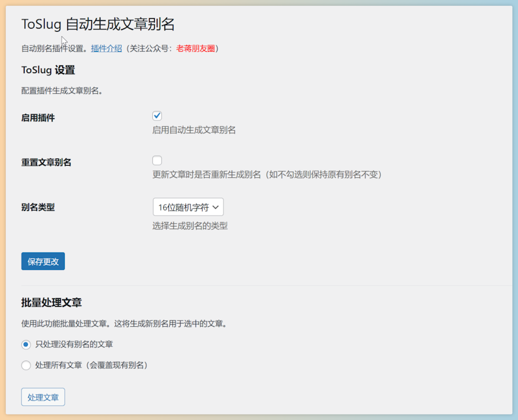This screenshot has height=420, width=518.
Task: Enable the 重置文章别名 checkbox
Action: (157, 160)
